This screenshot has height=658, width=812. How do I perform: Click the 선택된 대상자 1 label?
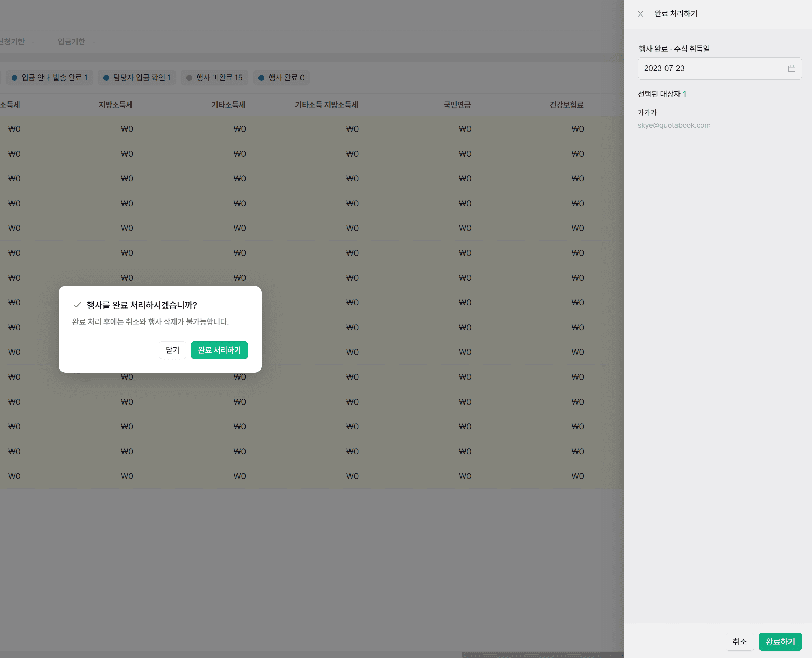click(x=662, y=94)
